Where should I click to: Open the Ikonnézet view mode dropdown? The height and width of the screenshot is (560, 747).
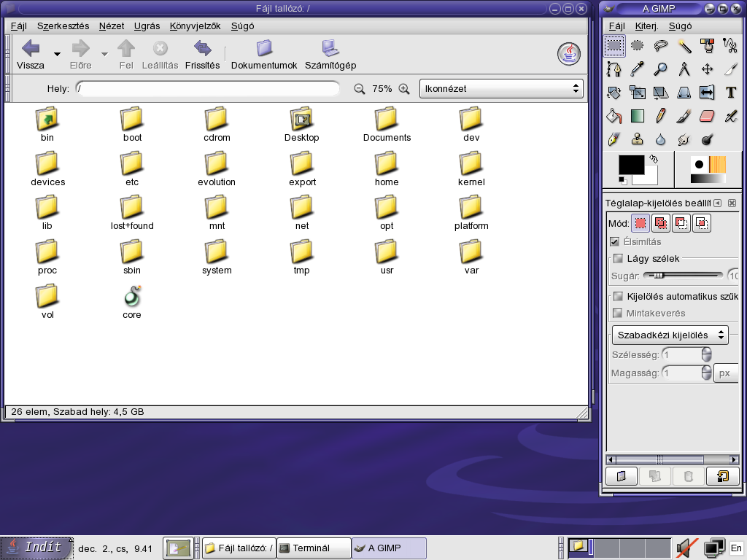click(501, 88)
